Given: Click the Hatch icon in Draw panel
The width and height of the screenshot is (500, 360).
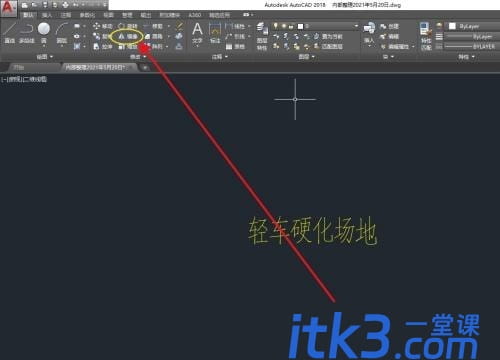Looking at the screenshot, I should (x=77, y=47).
